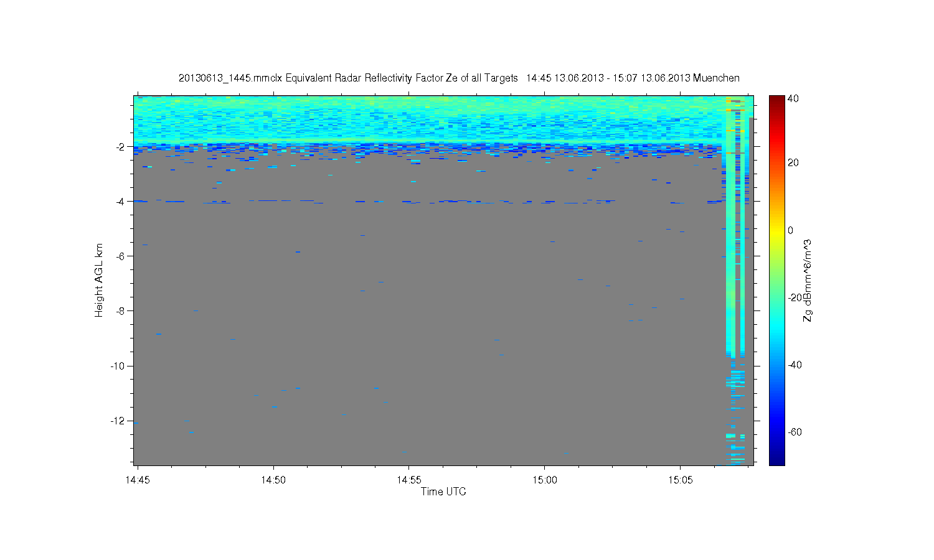Click the Zg dBmm^6/m^3 colorbar title
Screen dimensions: 934x560
(808, 280)
